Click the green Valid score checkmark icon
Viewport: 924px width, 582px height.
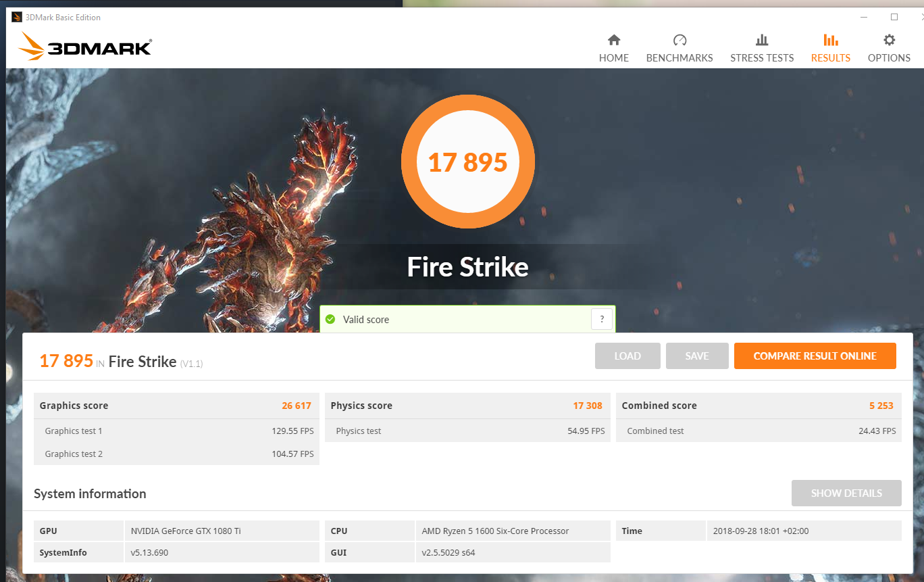pyautogui.click(x=330, y=319)
